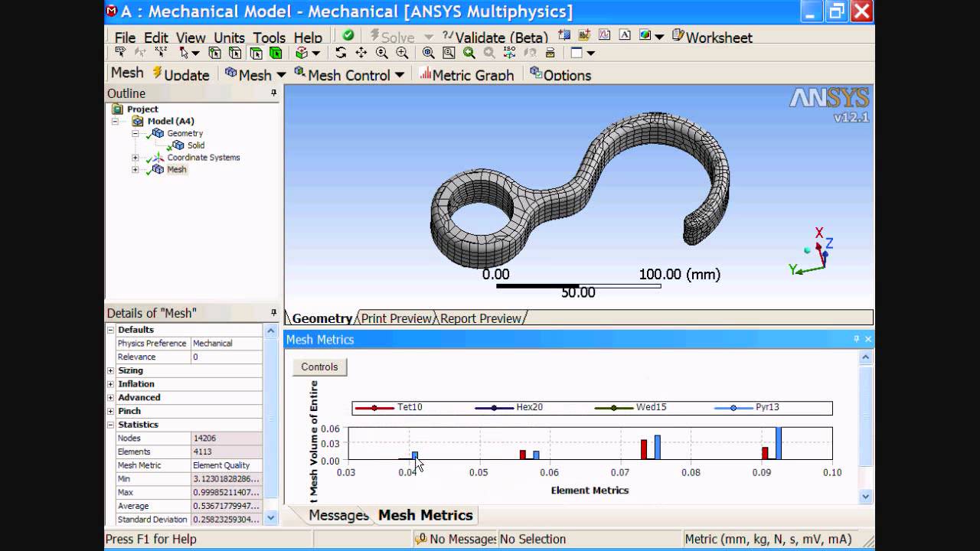Toggle the Hex20 legend series
The height and width of the screenshot is (551, 980).
(509, 408)
